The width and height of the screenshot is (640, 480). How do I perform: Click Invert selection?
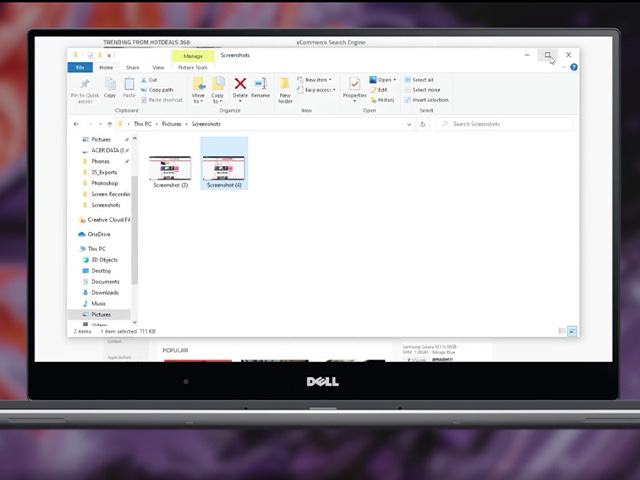[426, 100]
